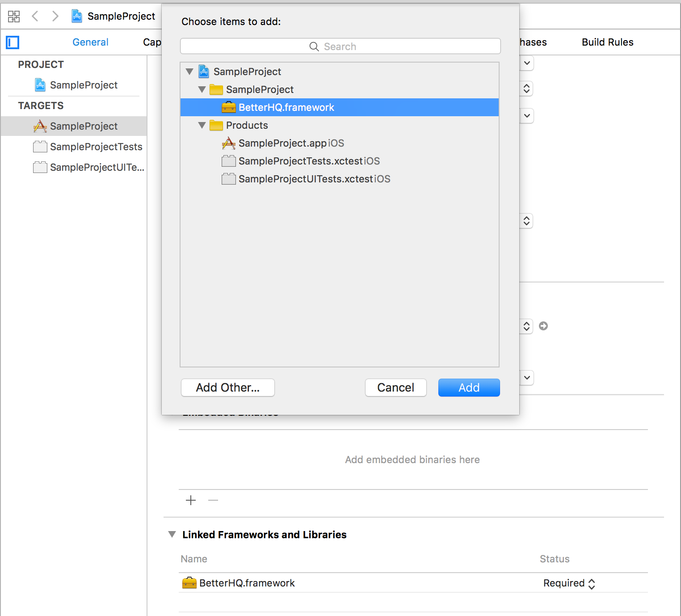Select the SampleProject folder row in dialog
This screenshot has width=681, height=616.
tap(340, 89)
